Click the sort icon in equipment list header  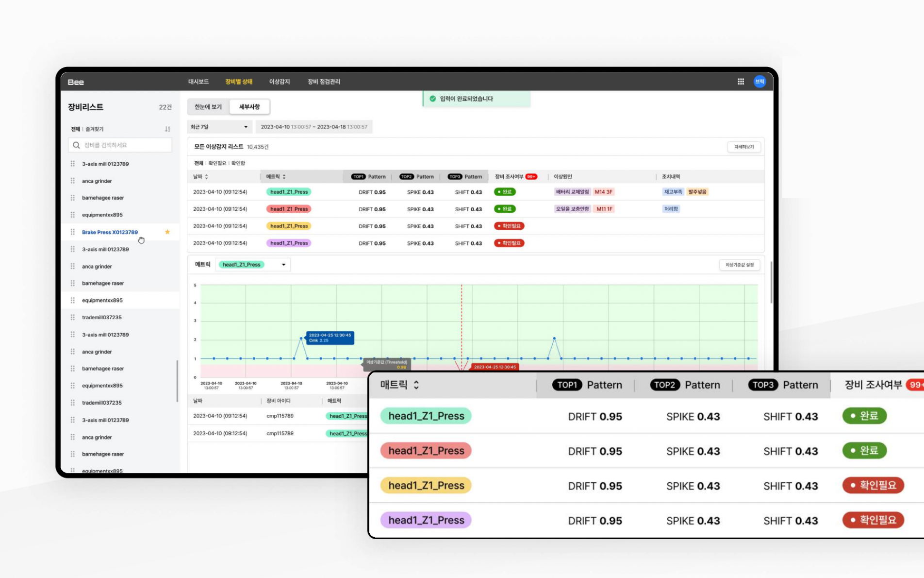pos(167,129)
